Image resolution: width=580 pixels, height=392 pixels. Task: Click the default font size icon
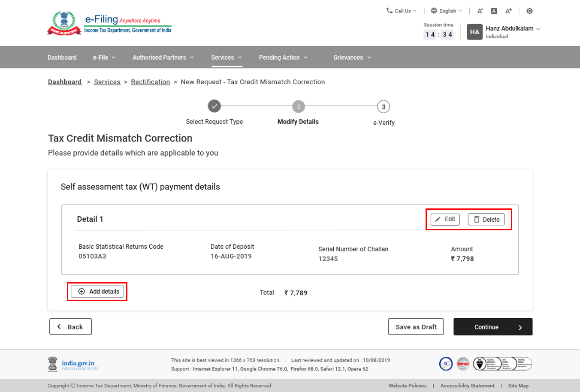pyautogui.click(x=494, y=11)
